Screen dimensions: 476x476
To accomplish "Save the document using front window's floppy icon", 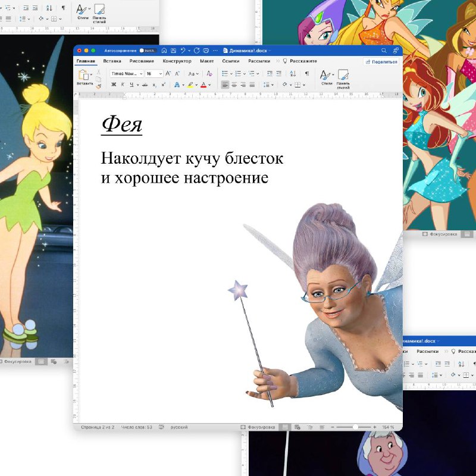I will click(173, 51).
